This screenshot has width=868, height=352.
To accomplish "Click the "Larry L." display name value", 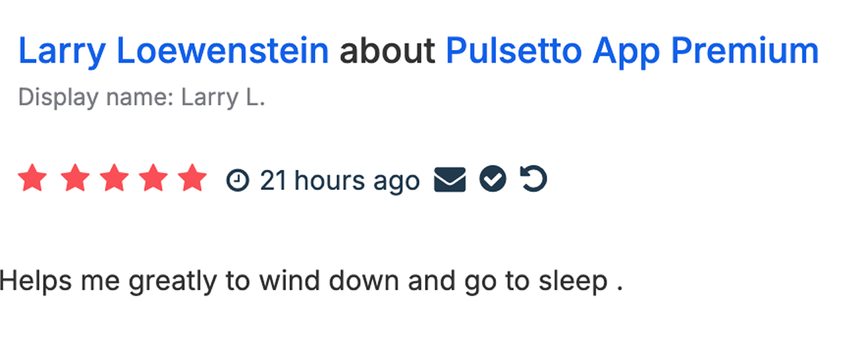I will pyautogui.click(x=223, y=98).
